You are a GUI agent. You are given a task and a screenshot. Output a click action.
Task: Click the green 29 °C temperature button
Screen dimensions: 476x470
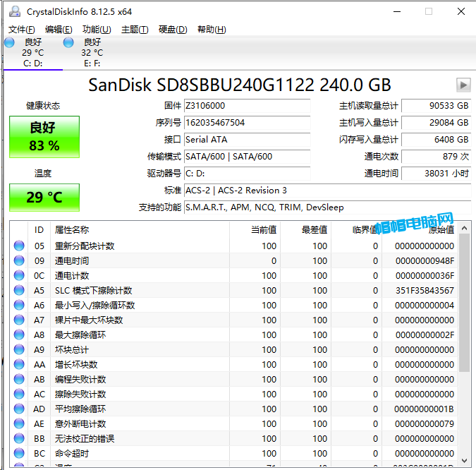point(44,197)
